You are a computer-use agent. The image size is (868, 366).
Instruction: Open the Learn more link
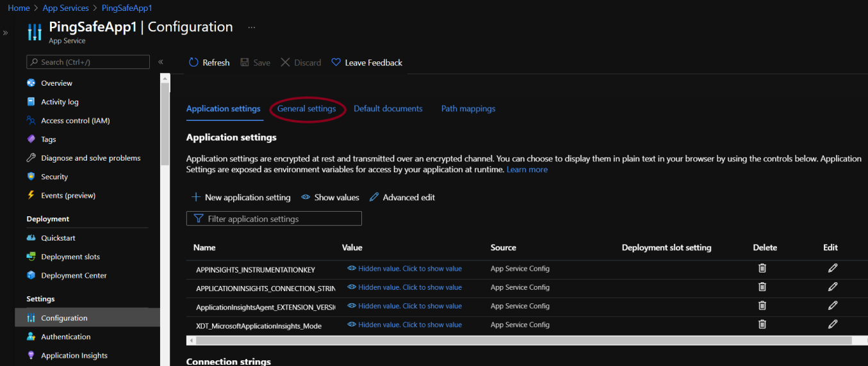click(527, 170)
